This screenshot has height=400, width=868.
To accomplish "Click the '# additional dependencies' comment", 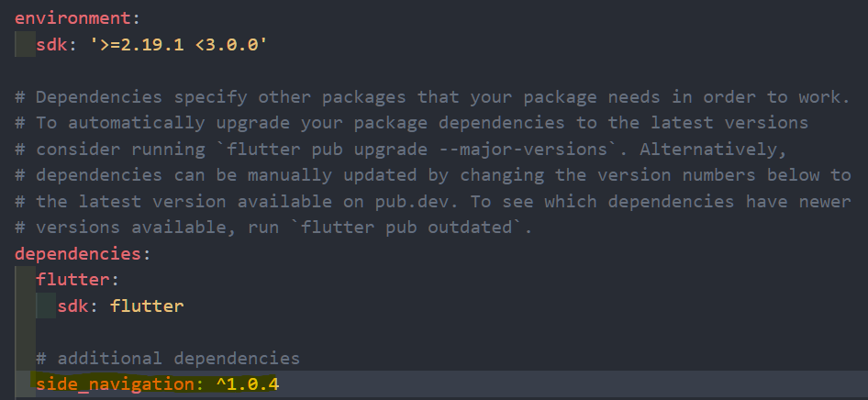I will [168, 359].
